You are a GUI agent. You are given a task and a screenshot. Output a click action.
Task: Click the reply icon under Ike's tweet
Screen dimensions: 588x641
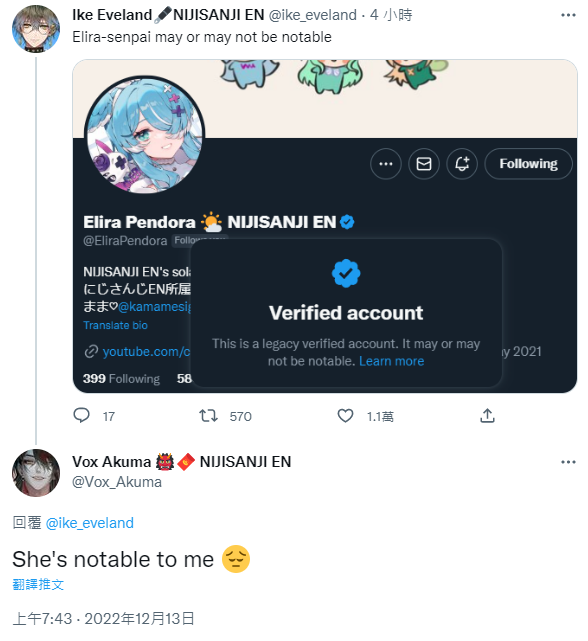pos(81,415)
